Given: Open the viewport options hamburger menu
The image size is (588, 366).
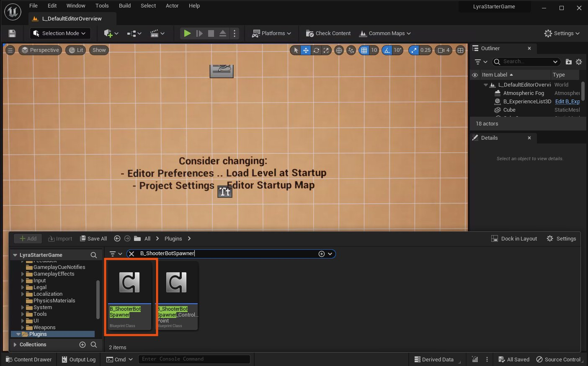Looking at the screenshot, I should pyautogui.click(x=10, y=50).
